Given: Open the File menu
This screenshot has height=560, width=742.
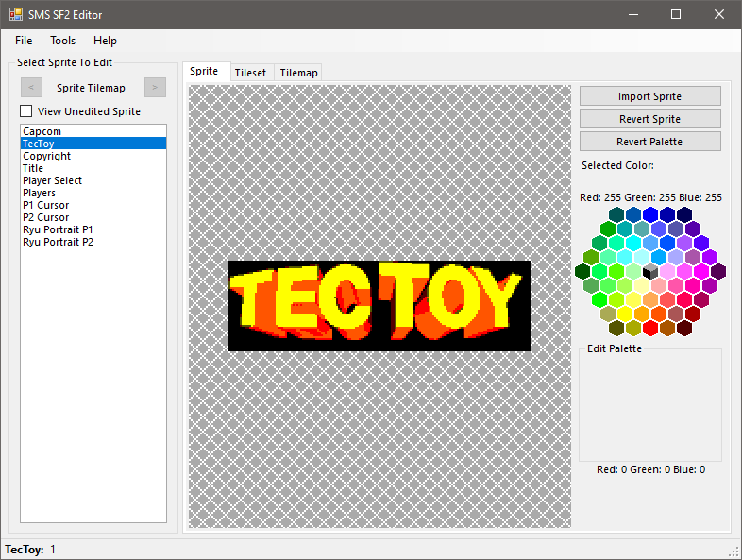Looking at the screenshot, I should coord(24,41).
